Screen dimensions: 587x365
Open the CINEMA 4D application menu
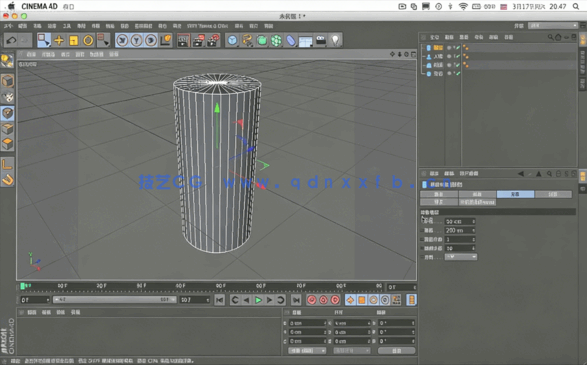coord(39,6)
